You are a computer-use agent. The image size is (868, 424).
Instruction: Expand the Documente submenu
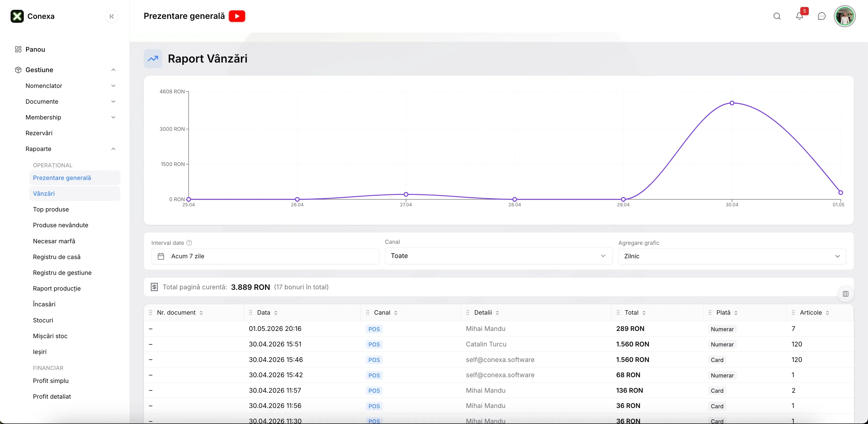coord(113,101)
